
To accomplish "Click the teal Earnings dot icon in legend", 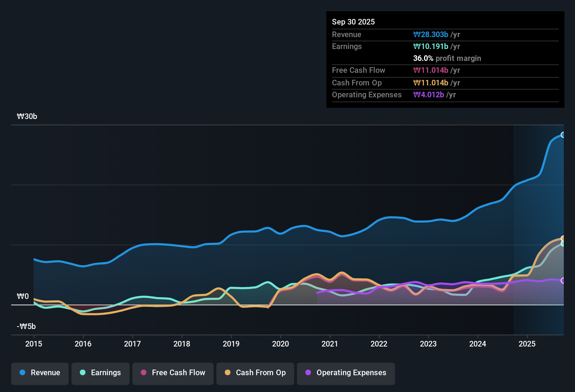I will point(83,373).
